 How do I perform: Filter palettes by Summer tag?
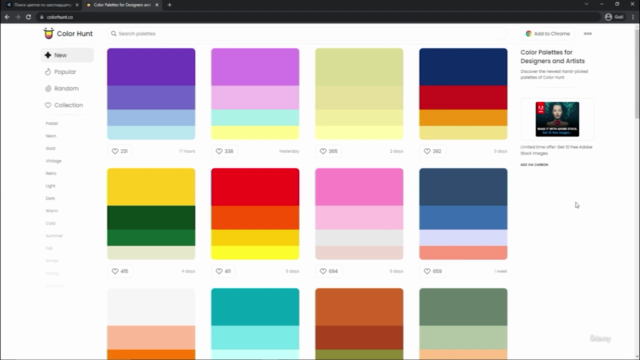coord(54,236)
